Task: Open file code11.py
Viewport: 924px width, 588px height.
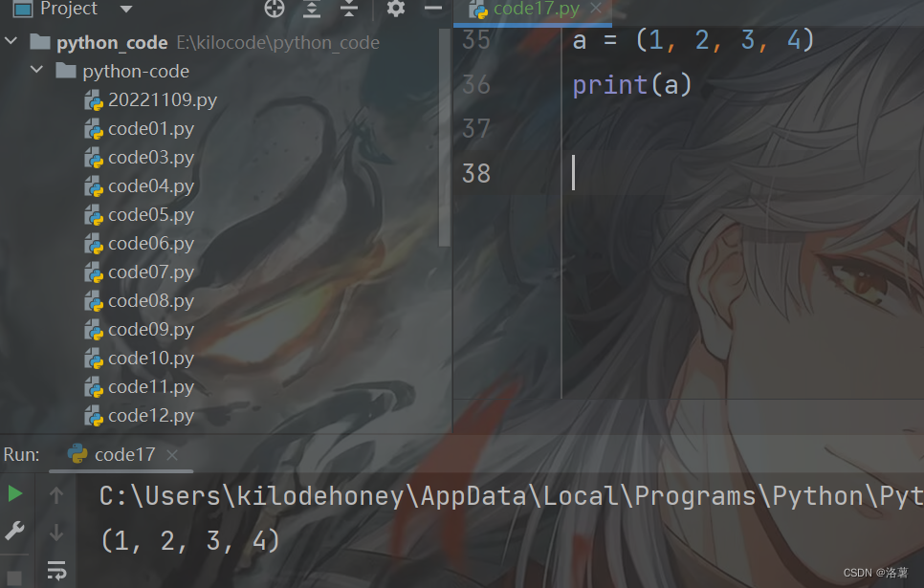Action: 151,387
